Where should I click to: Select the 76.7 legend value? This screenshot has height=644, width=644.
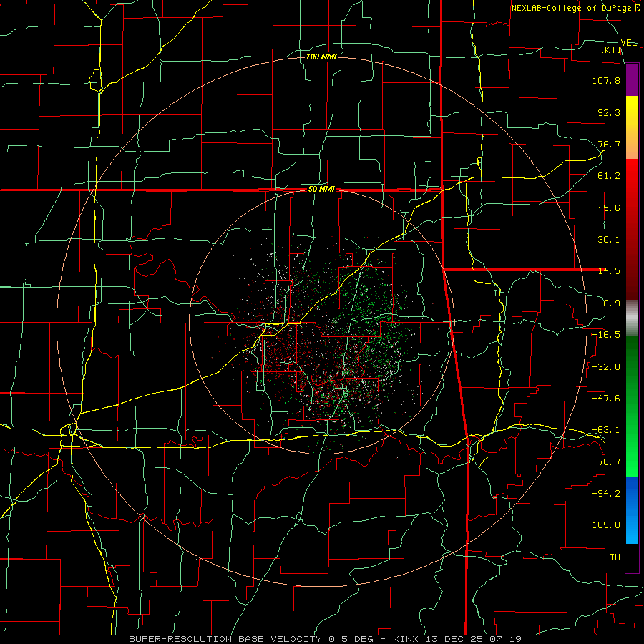609,144
